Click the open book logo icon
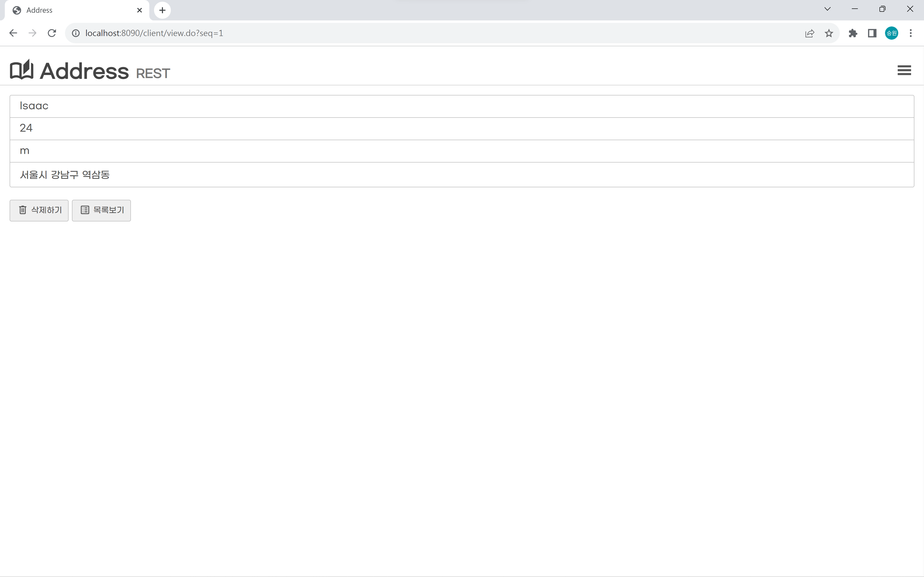The width and height of the screenshot is (924, 577). click(21, 70)
